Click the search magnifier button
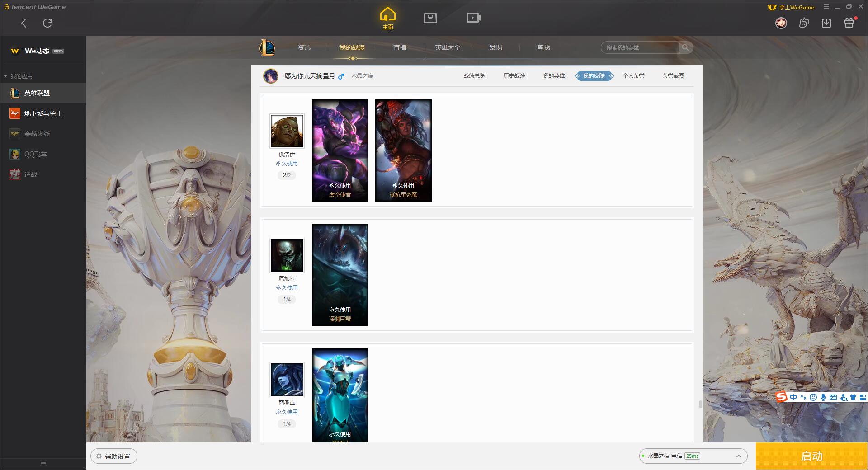 pos(685,47)
